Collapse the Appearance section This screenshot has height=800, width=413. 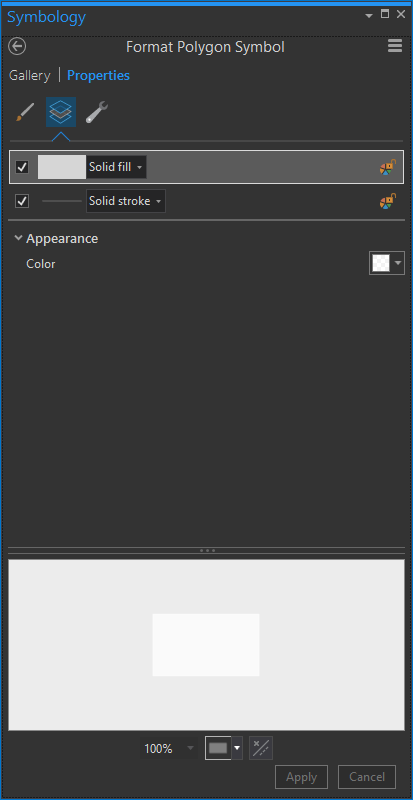click(19, 238)
